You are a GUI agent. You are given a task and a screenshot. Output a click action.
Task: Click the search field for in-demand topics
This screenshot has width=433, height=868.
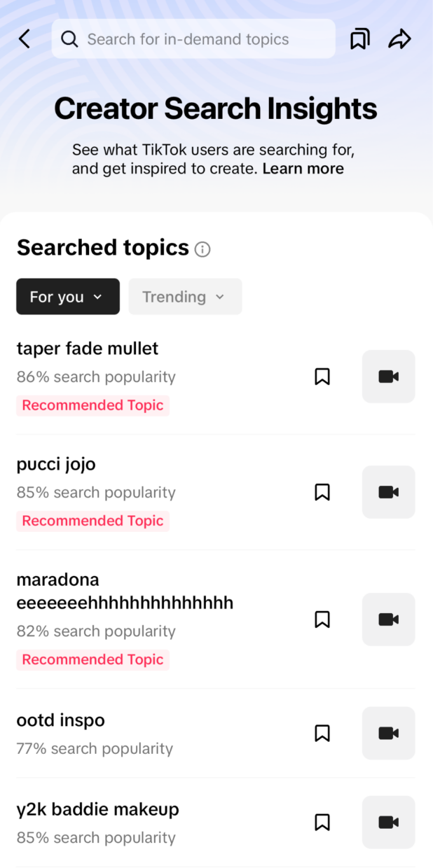point(193,39)
